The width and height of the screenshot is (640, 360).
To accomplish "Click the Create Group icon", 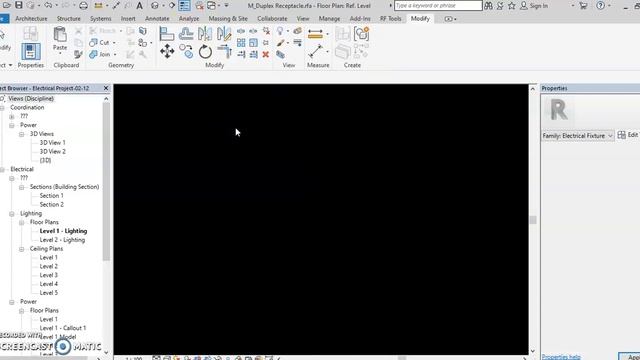I will [361, 33].
